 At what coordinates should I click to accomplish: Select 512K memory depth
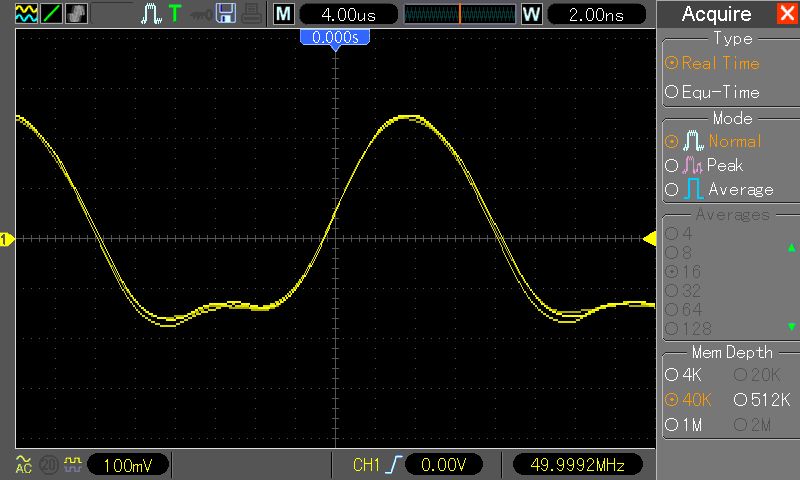tap(762, 400)
